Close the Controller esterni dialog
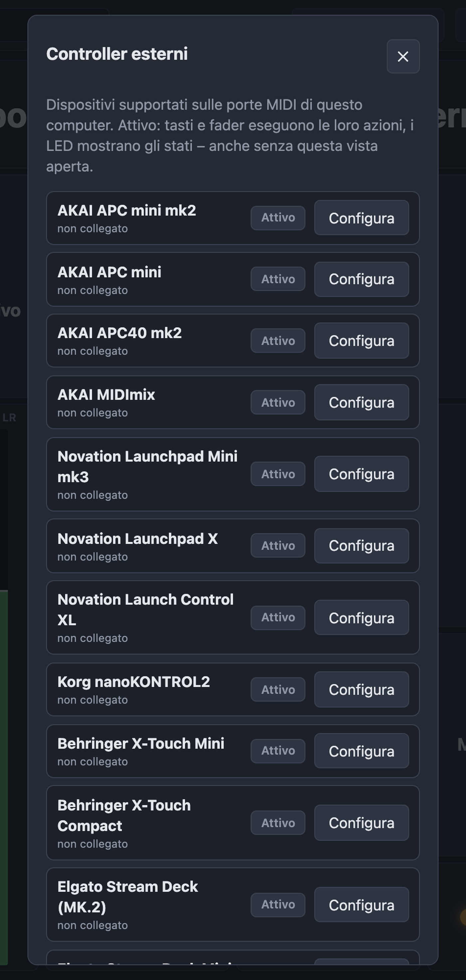 pyautogui.click(x=403, y=56)
